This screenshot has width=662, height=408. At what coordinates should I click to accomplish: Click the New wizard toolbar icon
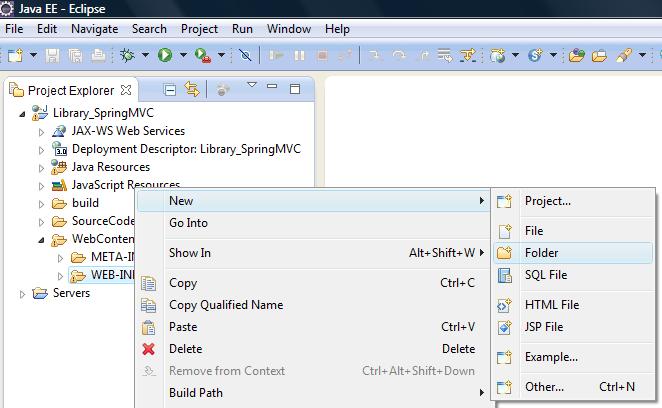click(x=15, y=55)
